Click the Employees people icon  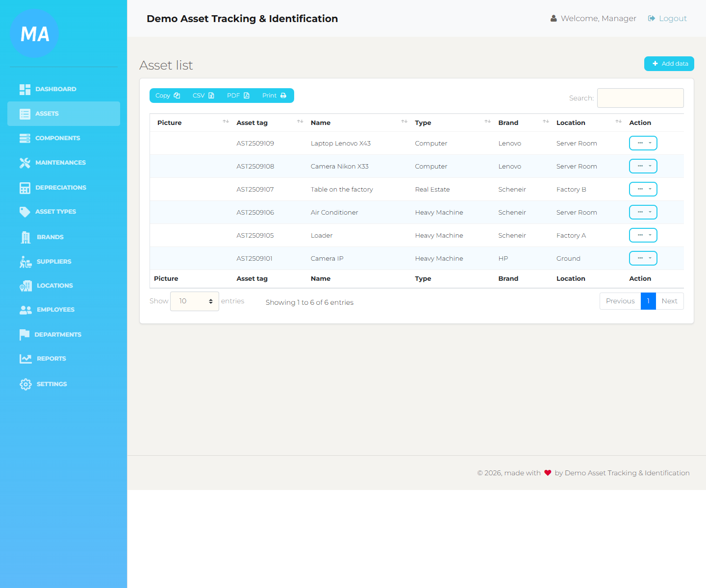point(26,310)
